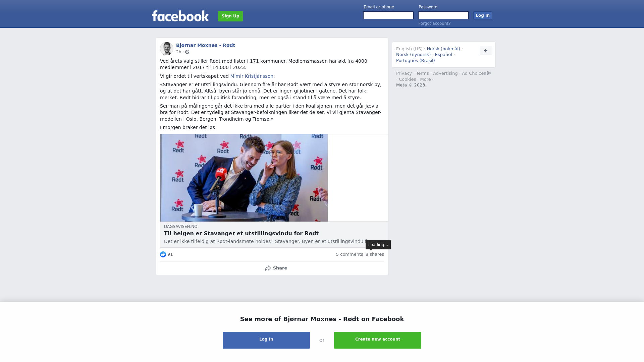This screenshot has width=644, height=362.
Task: Click the green Sign Up button
Action: (x=230, y=16)
